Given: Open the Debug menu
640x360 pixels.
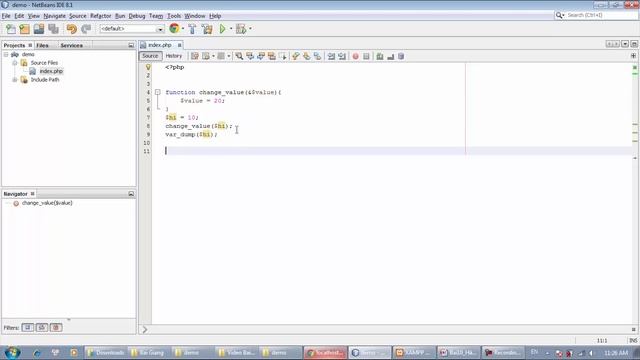Looking at the screenshot, I should click(137, 16).
